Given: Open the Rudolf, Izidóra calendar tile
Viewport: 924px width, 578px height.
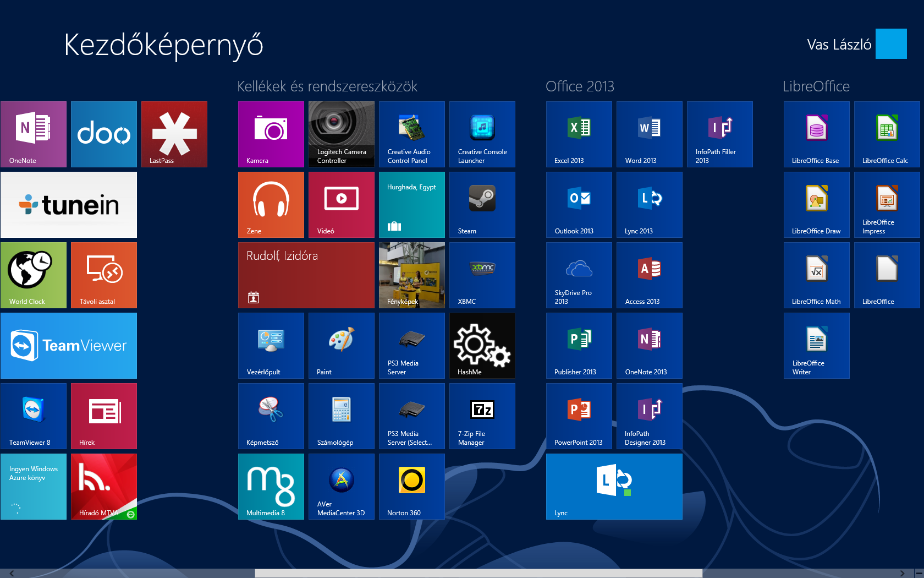Looking at the screenshot, I should 306,275.
